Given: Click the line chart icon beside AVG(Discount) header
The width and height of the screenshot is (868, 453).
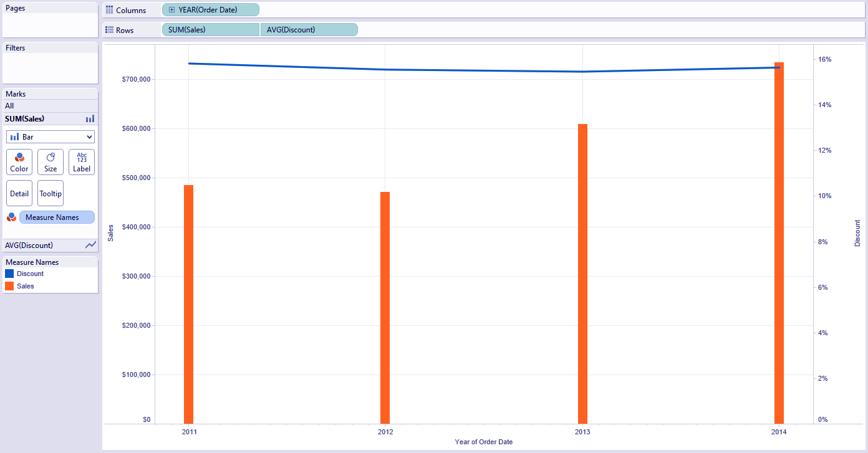Looking at the screenshot, I should (92, 245).
